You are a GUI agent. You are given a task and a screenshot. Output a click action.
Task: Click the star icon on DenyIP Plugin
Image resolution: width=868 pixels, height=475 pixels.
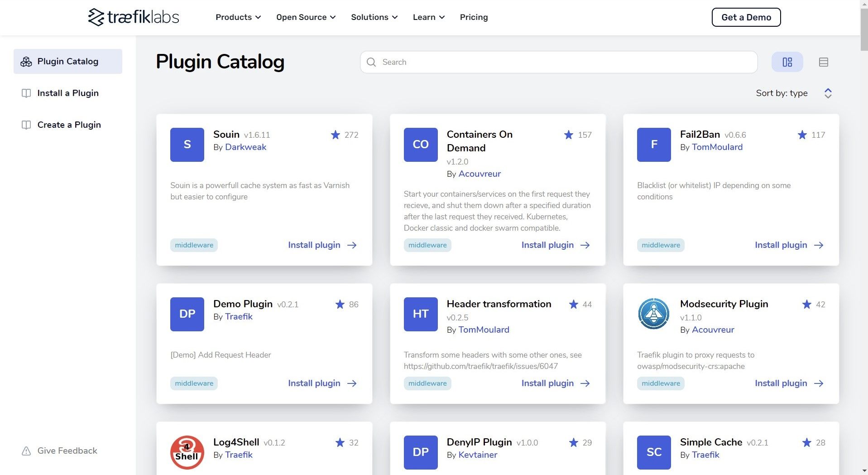574,442
